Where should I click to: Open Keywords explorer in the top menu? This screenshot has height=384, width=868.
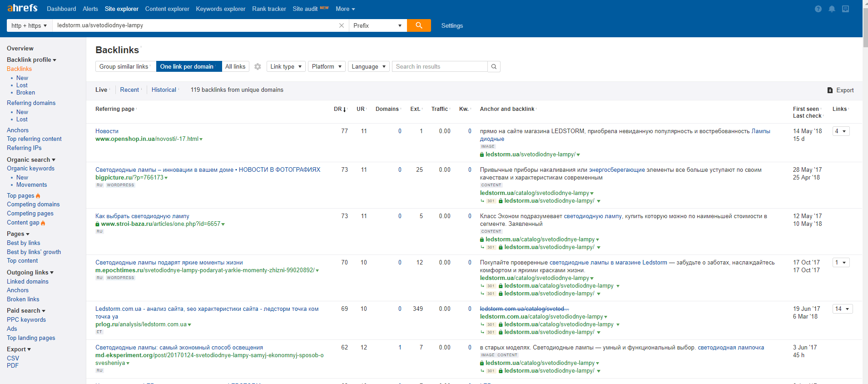pos(220,9)
